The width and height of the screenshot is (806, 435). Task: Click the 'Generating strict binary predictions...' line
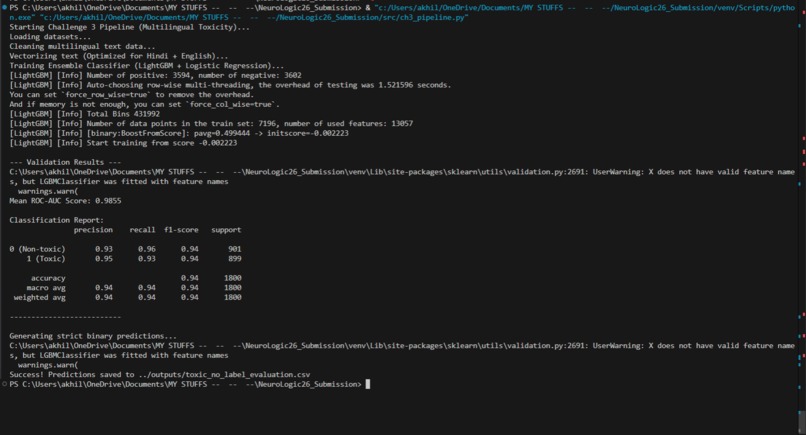pos(93,336)
